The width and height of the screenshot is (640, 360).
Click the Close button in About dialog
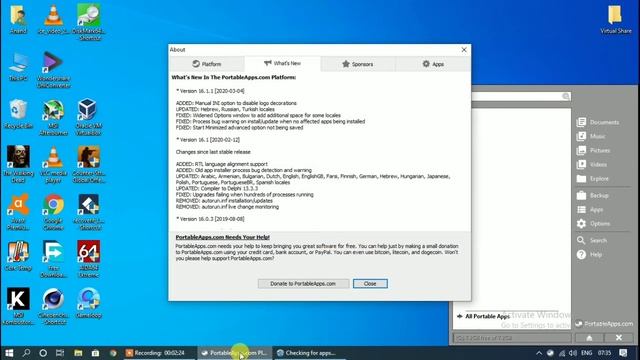point(370,284)
